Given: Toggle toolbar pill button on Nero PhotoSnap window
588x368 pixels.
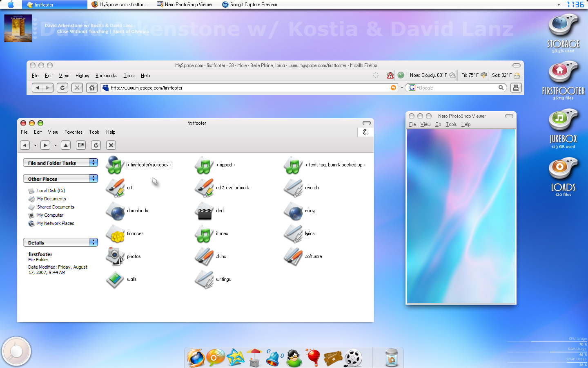Looking at the screenshot, I should click(x=509, y=116).
